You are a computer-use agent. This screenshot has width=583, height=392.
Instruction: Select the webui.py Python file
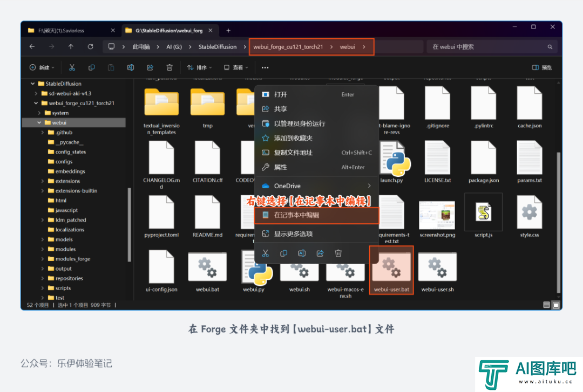pyautogui.click(x=254, y=272)
